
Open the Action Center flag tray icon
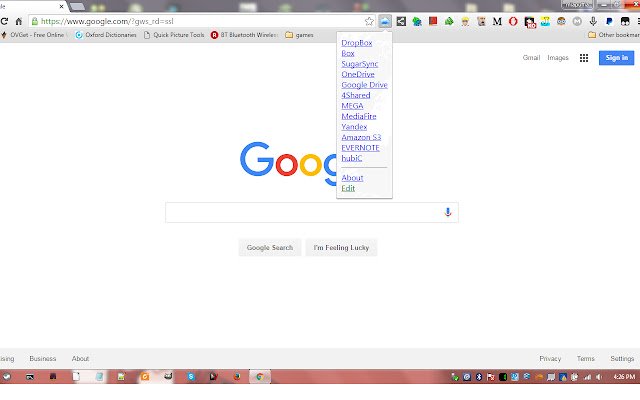coord(491,377)
